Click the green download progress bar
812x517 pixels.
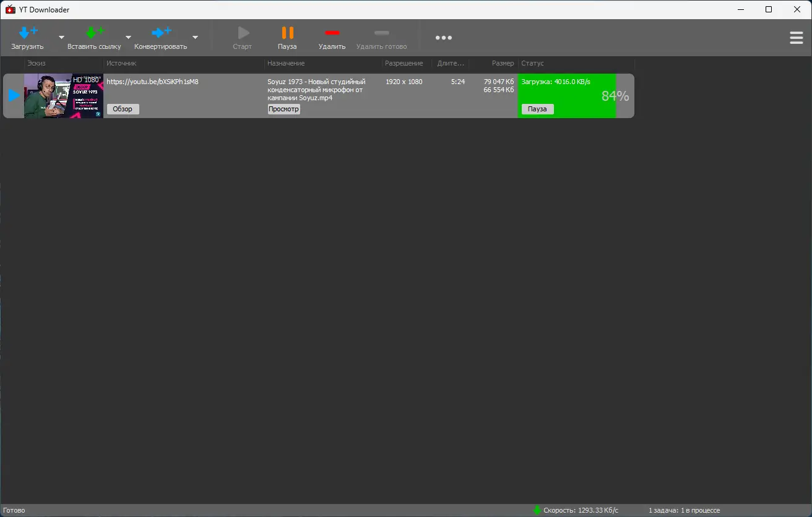pyautogui.click(x=567, y=96)
